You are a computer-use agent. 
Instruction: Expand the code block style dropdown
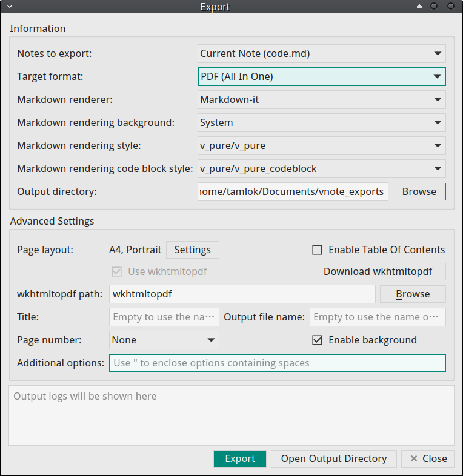321,169
